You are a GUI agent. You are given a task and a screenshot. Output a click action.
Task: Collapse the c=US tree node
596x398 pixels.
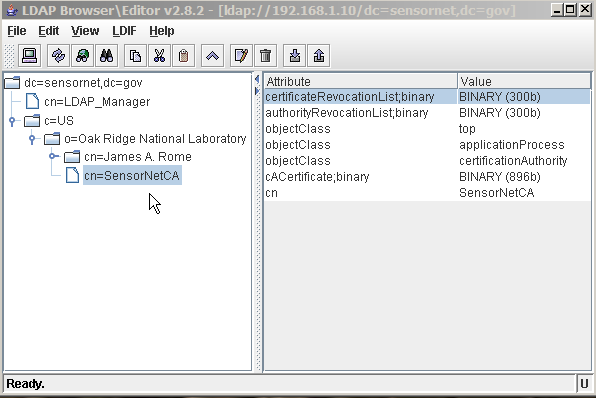(12, 121)
